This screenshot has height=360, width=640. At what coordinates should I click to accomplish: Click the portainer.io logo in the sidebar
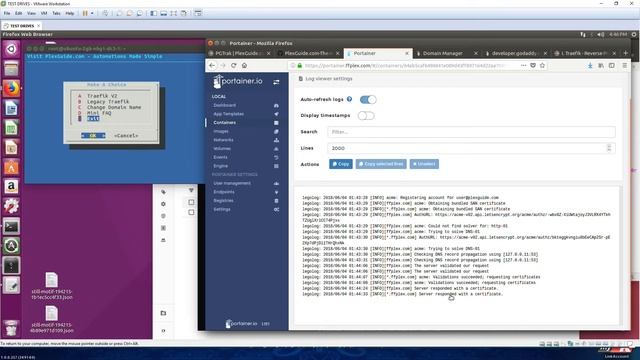238,81
